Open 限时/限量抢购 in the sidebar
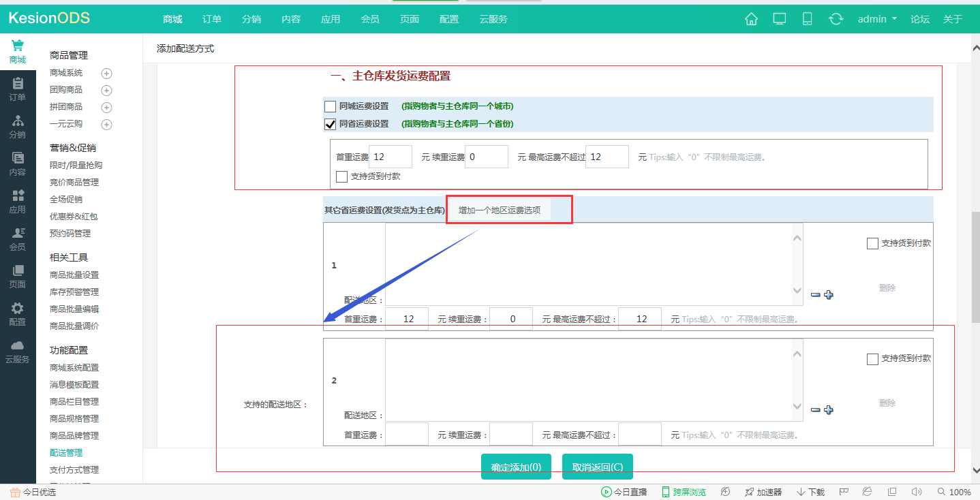980x500 pixels. [x=76, y=166]
